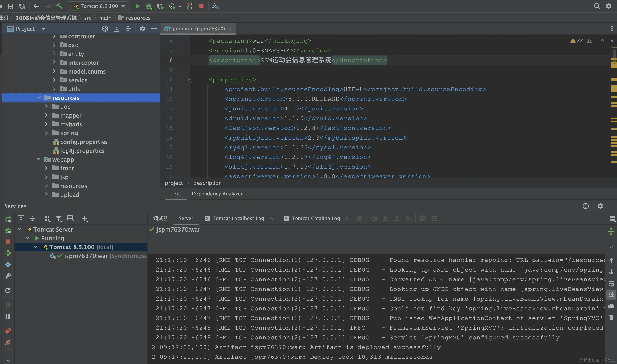Toggle scroll to end in console
This screenshot has width=617, height=364.
coord(611,295)
